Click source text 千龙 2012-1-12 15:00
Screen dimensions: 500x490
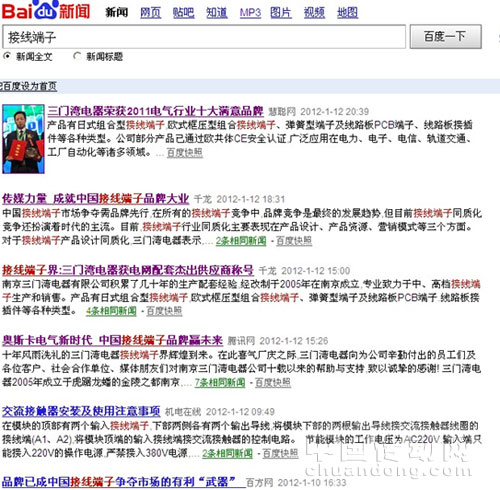pos(304,271)
